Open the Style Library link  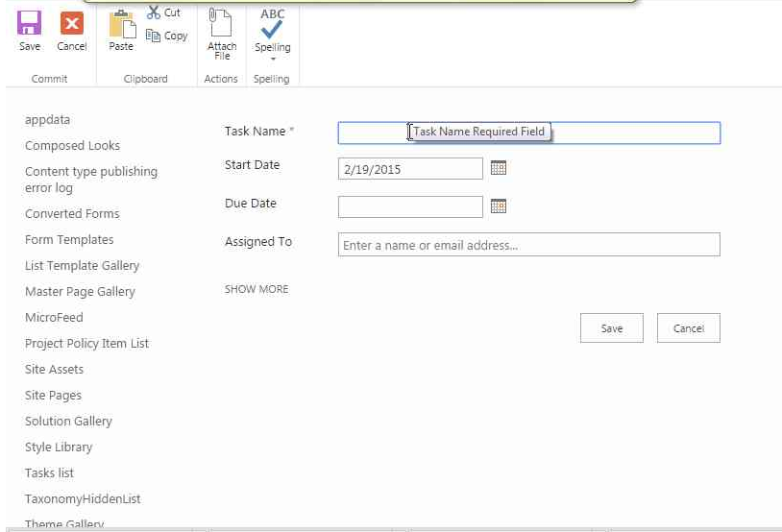(59, 447)
